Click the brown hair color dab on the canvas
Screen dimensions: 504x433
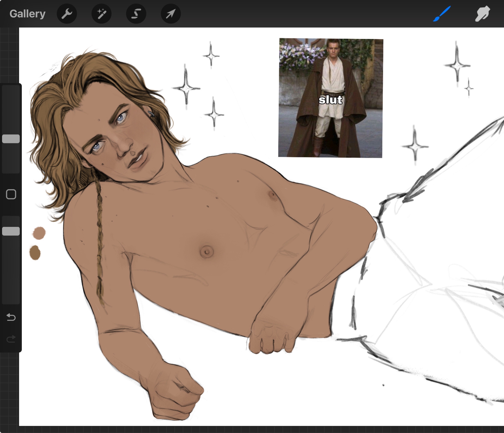pyautogui.click(x=35, y=253)
